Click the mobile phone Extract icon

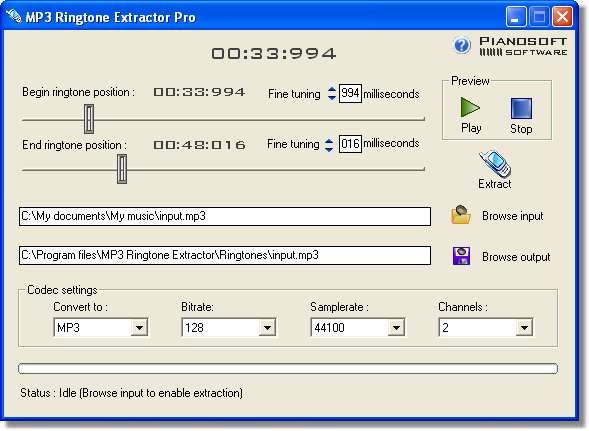pos(494,163)
